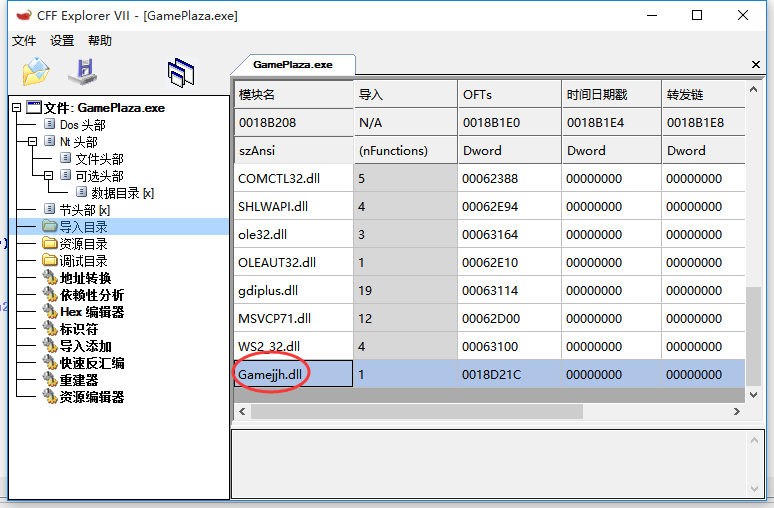Image resolution: width=774 pixels, height=508 pixels.
Task: Open the 导入目录 folder
Action: tap(83, 227)
